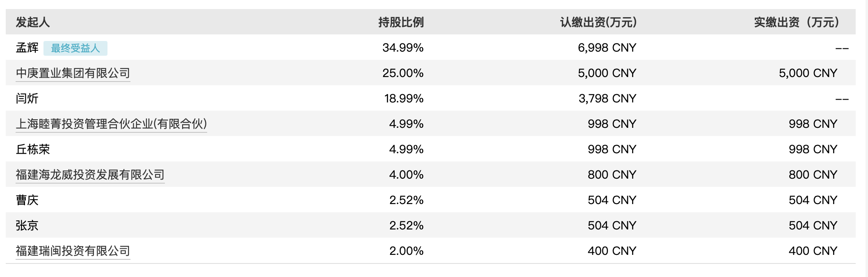Select the shareholder name 张京
This screenshot has height=277, width=868.
[27, 225]
